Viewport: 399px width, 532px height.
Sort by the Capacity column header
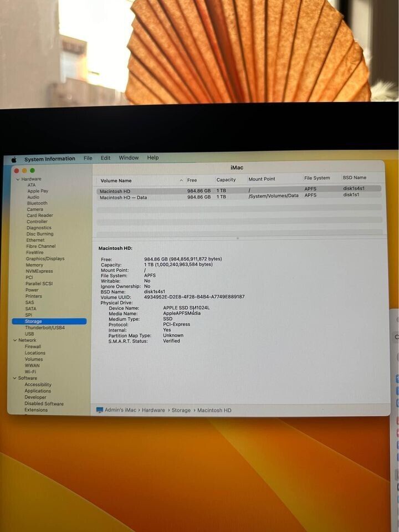coord(226,180)
